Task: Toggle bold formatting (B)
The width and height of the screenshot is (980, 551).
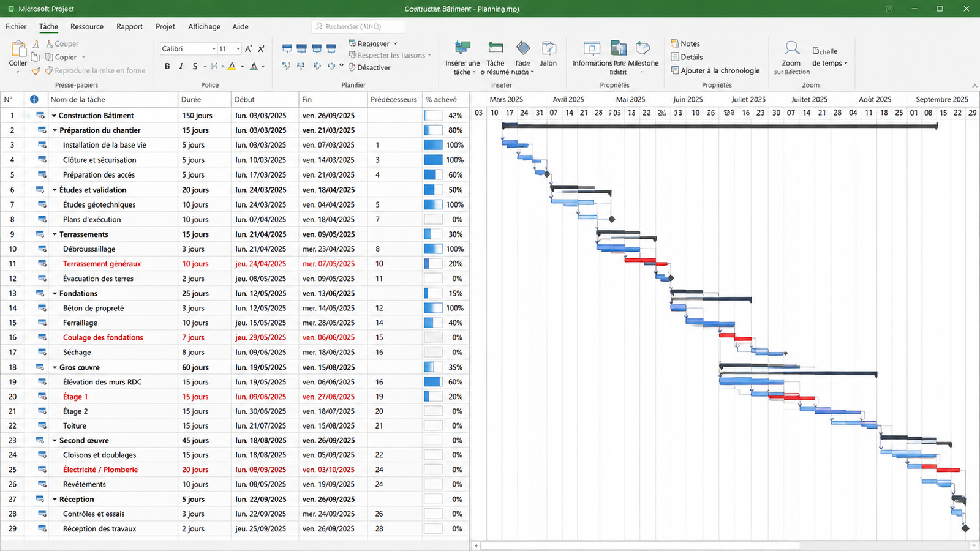Action: coord(167,66)
